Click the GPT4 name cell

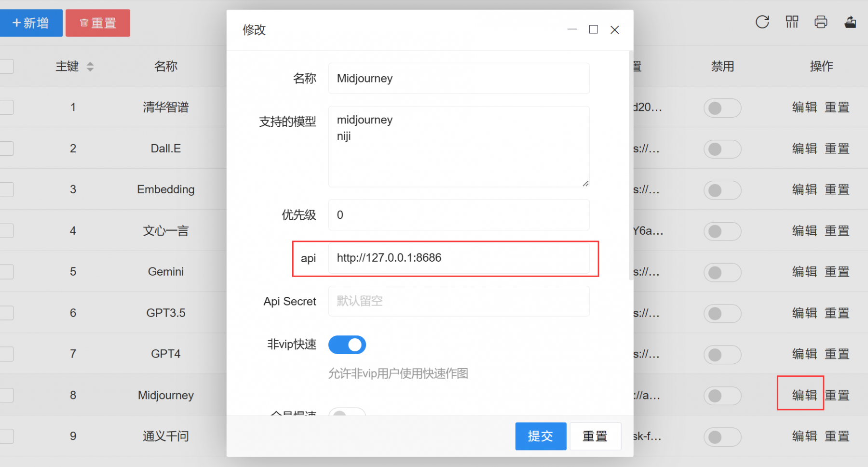166,354
